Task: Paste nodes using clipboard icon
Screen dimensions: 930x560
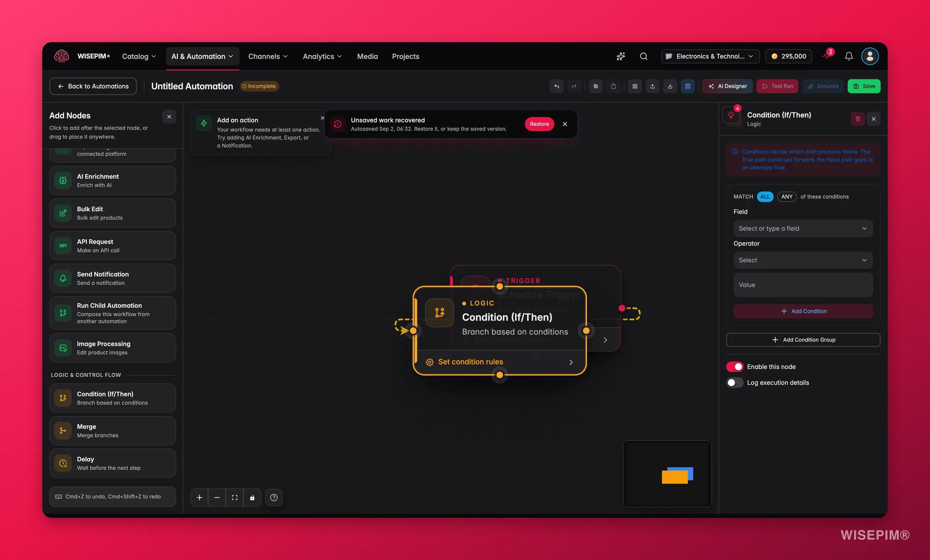Action: coord(613,86)
